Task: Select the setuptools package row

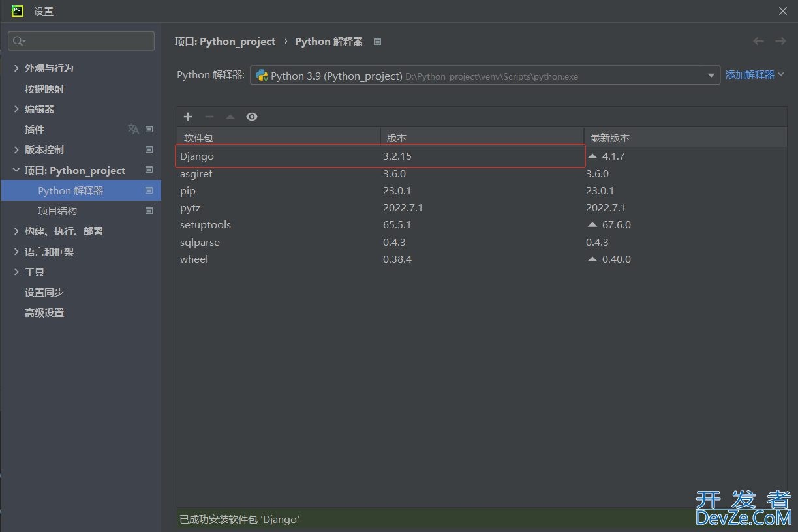Action: 482,225
